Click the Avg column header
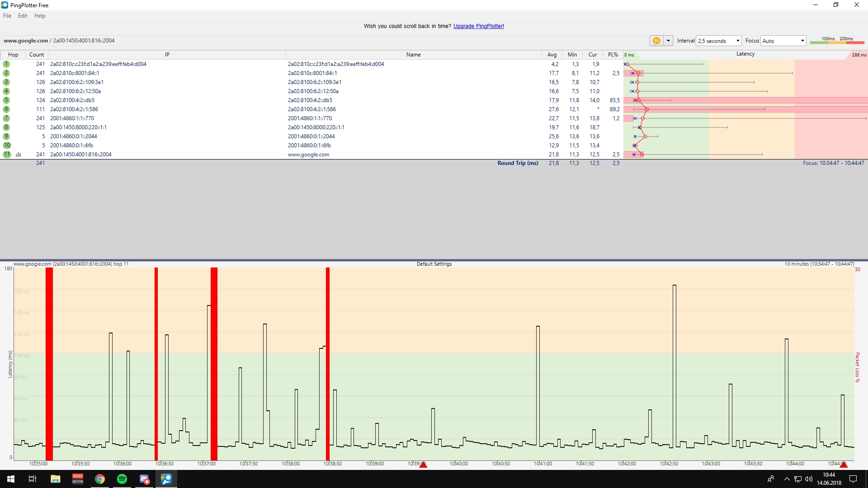The width and height of the screenshot is (868, 488). pyautogui.click(x=552, y=55)
